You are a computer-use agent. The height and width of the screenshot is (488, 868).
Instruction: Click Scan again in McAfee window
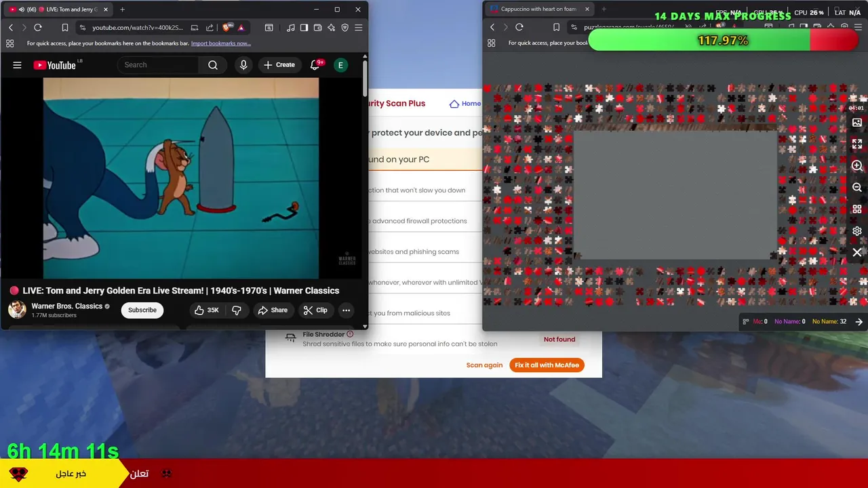point(484,365)
